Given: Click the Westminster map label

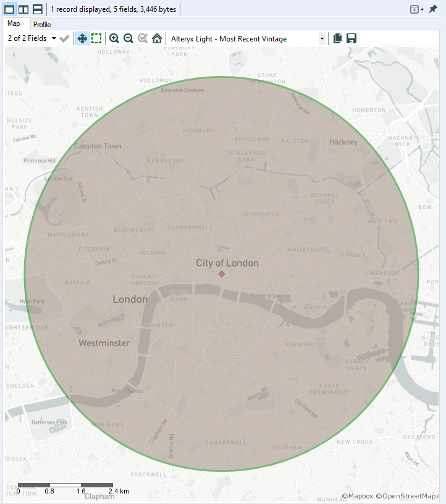Looking at the screenshot, I should coord(104,343).
